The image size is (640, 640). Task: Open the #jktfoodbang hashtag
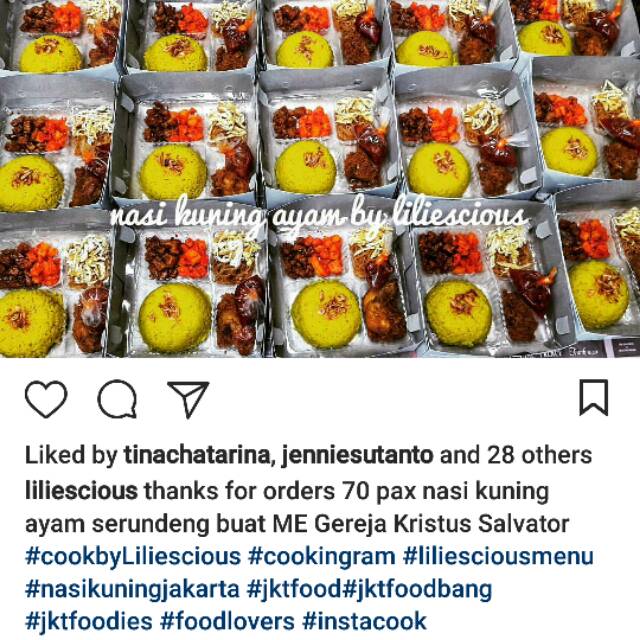[x=417, y=589]
